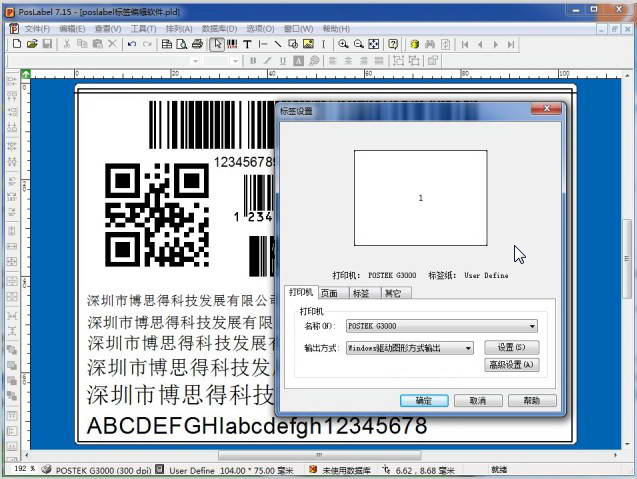
Task: Switch to the 其它 tab
Action: 396,293
